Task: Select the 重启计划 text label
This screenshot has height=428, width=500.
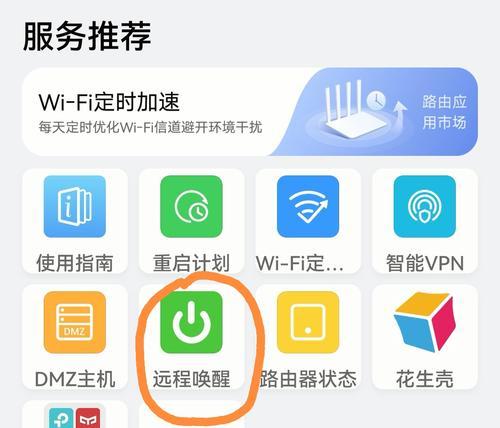Action: click(x=191, y=263)
